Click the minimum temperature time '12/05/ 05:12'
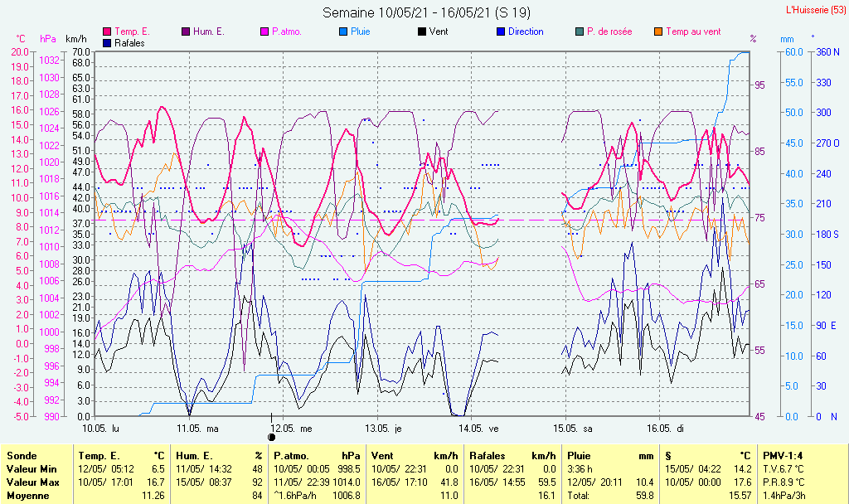The width and height of the screenshot is (849, 504). (106, 469)
